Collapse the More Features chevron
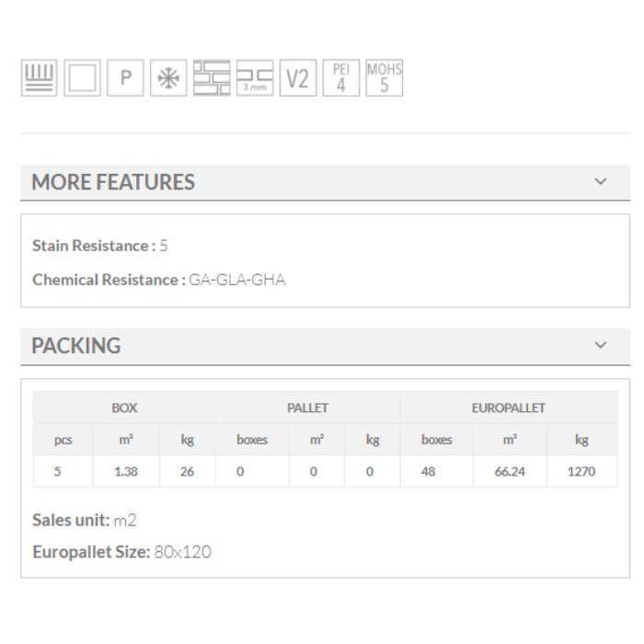Image resolution: width=644 pixels, height=644 pixels. 601,182
